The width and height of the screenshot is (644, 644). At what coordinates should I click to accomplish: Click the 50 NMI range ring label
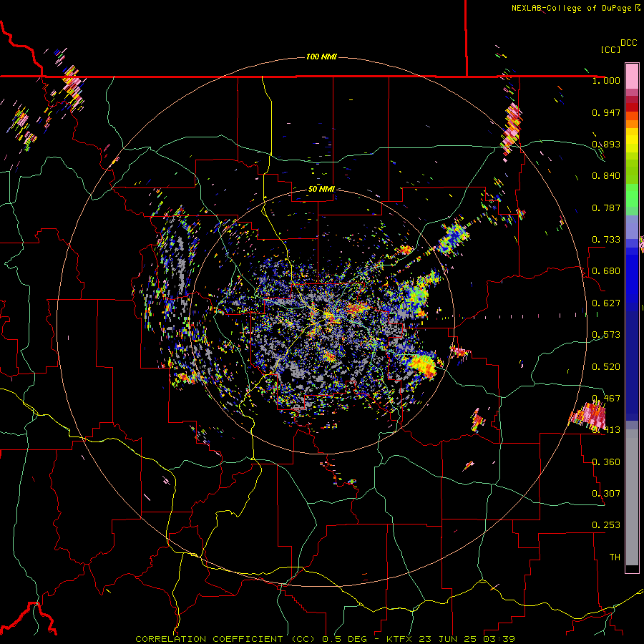tap(321, 189)
